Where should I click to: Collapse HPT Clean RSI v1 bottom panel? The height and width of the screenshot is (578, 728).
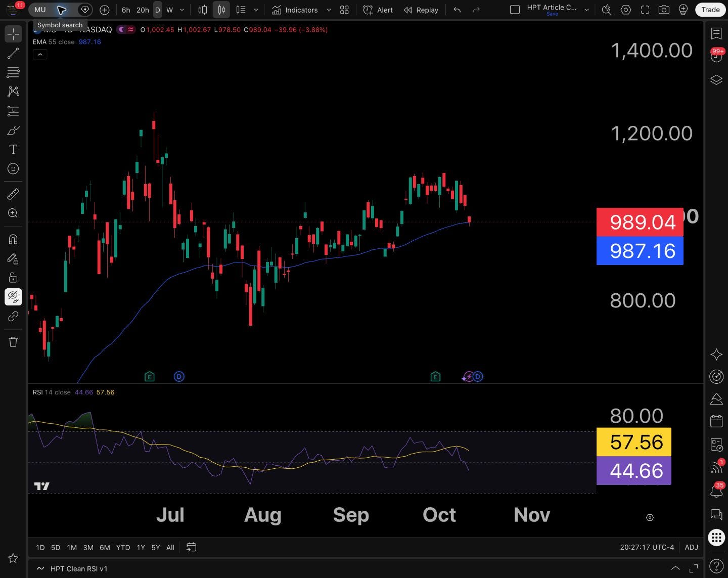[x=675, y=568]
